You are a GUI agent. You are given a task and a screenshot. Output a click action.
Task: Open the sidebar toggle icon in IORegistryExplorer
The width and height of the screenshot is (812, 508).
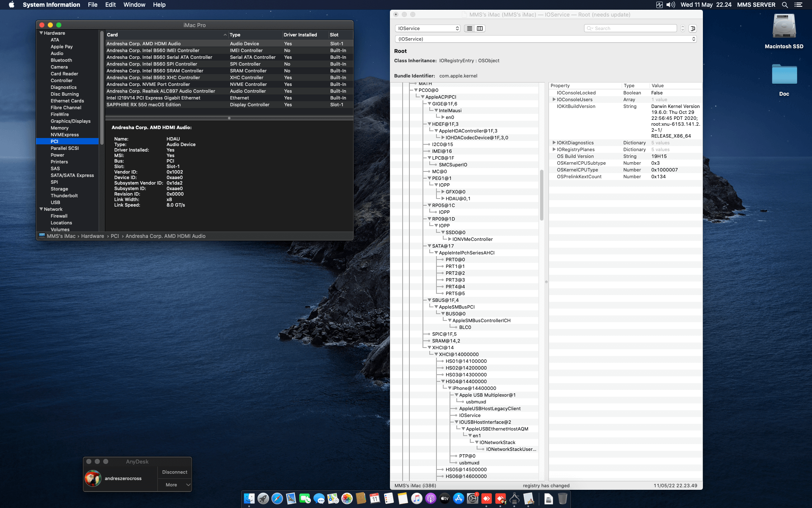tap(692, 28)
